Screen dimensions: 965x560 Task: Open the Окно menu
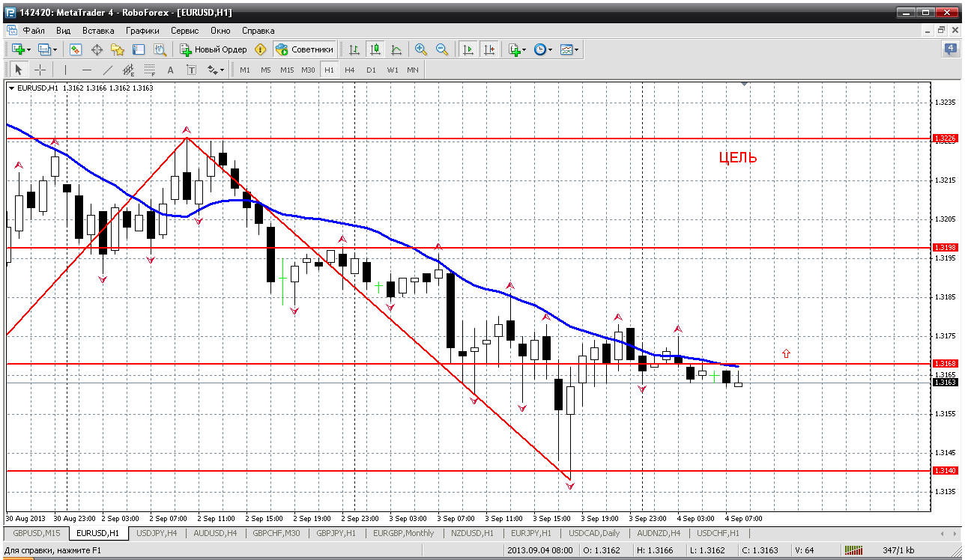(x=220, y=31)
